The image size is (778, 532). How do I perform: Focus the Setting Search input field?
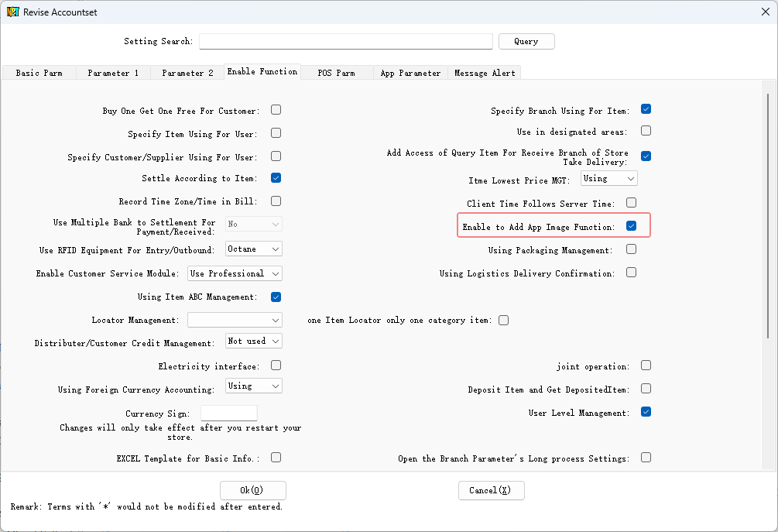pyautogui.click(x=345, y=41)
